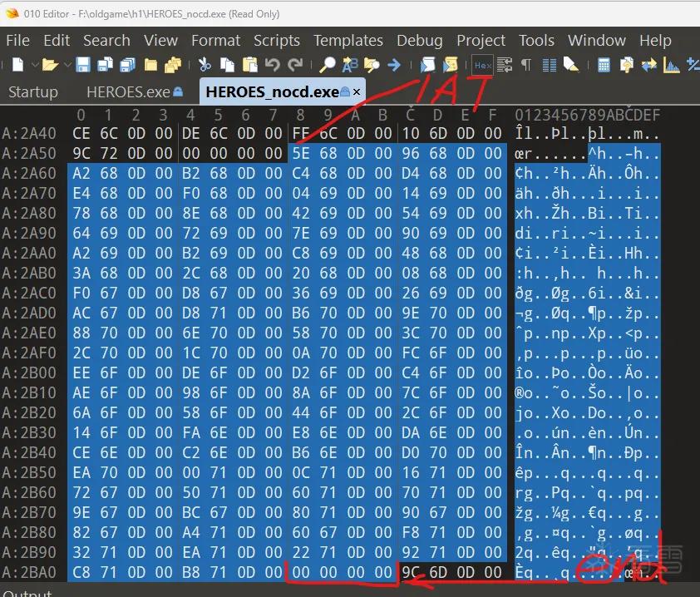Click the Undo arrow icon

(273, 65)
